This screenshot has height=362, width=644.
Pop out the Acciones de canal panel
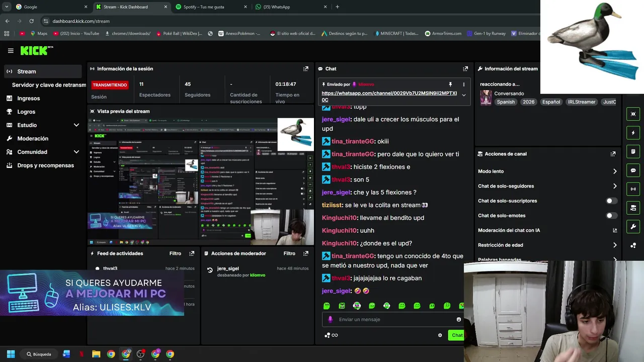click(x=613, y=154)
